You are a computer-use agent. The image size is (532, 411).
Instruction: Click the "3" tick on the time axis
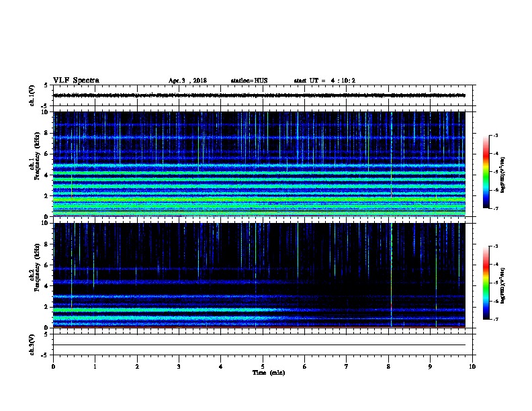[x=179, y=367]
